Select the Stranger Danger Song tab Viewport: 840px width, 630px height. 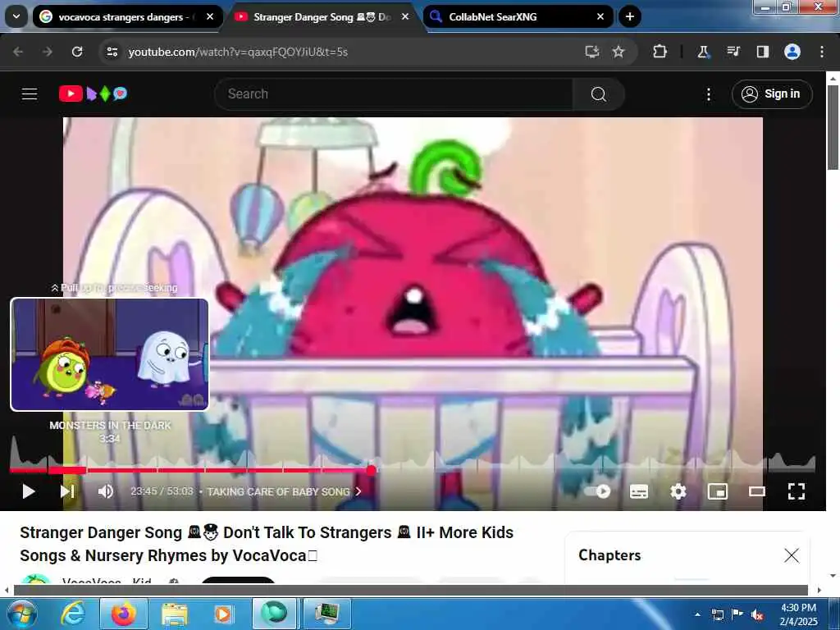pos(322,16)
